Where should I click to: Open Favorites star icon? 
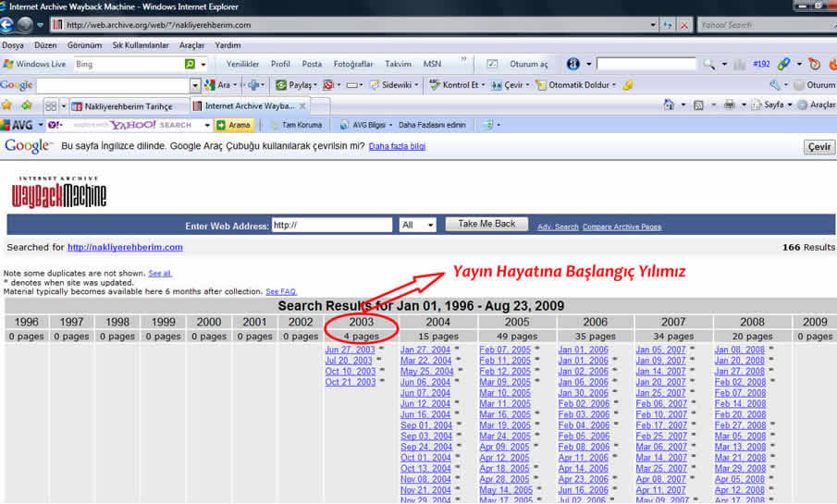[x=9, y=105]
